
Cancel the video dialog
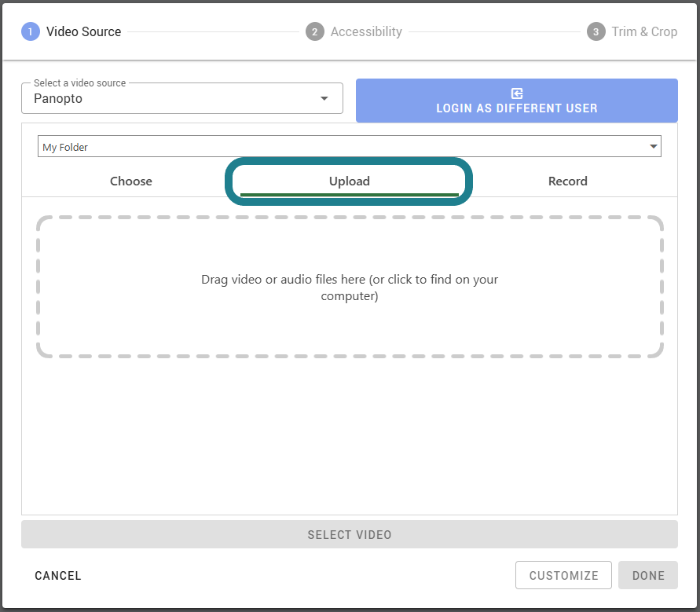58,575
